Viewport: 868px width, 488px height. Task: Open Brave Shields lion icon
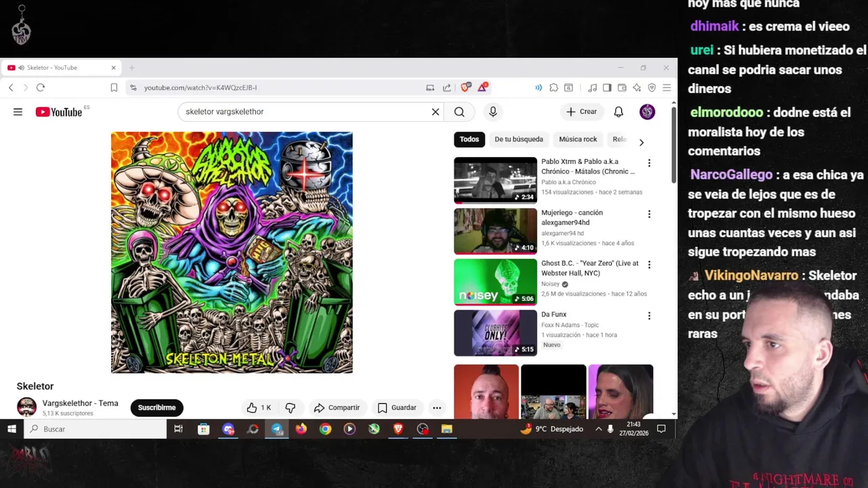tap(465, 87)
